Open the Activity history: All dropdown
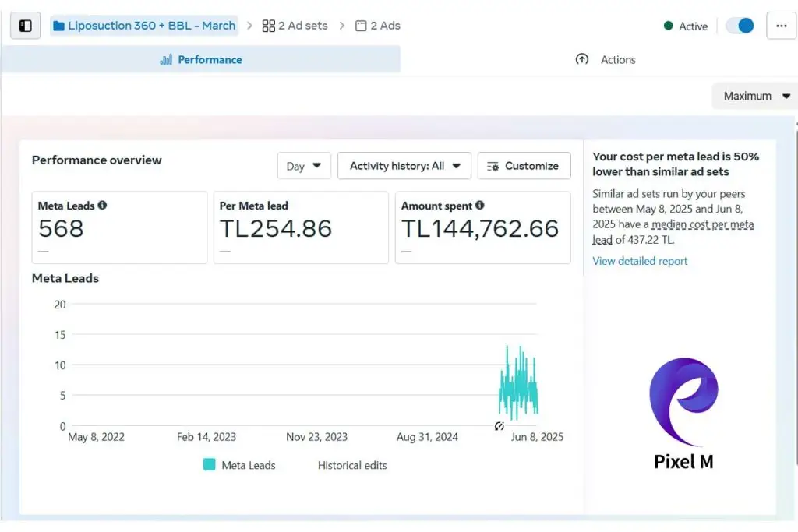This screenshot has width=798, height=532. [x=404, y=165]
